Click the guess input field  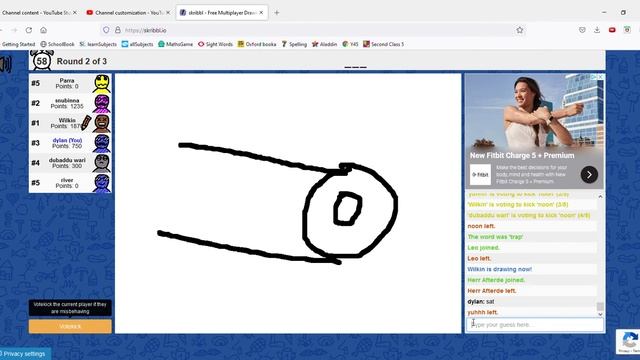[x=535, y=325]
